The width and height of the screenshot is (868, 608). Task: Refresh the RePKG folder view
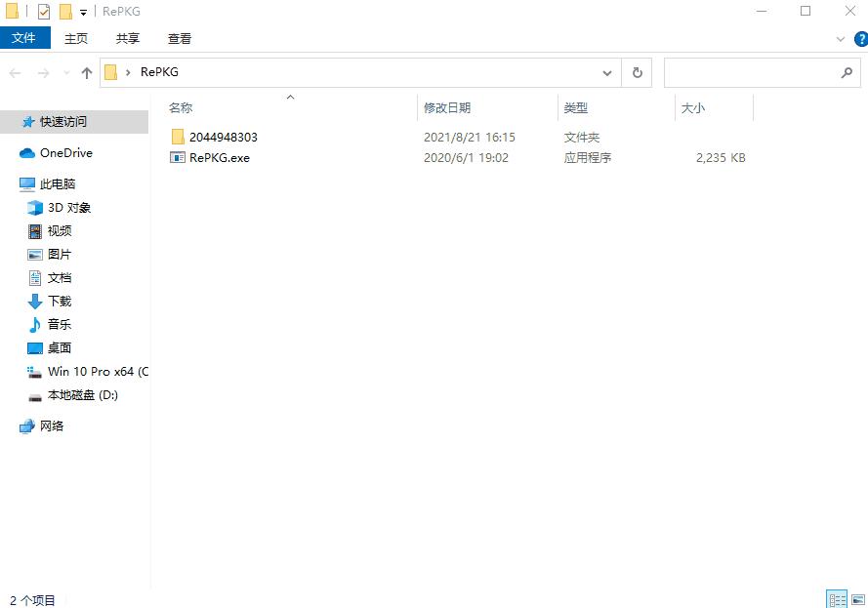[637, 72]
